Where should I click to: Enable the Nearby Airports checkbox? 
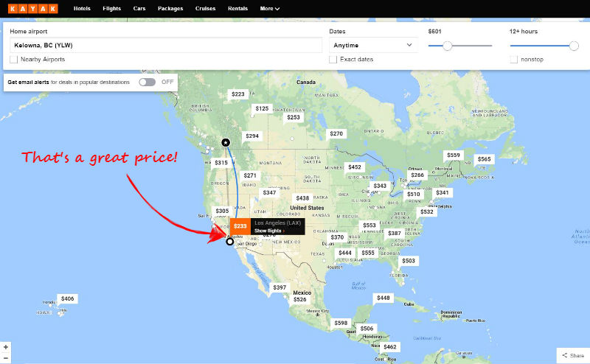(x=13, y=60)
